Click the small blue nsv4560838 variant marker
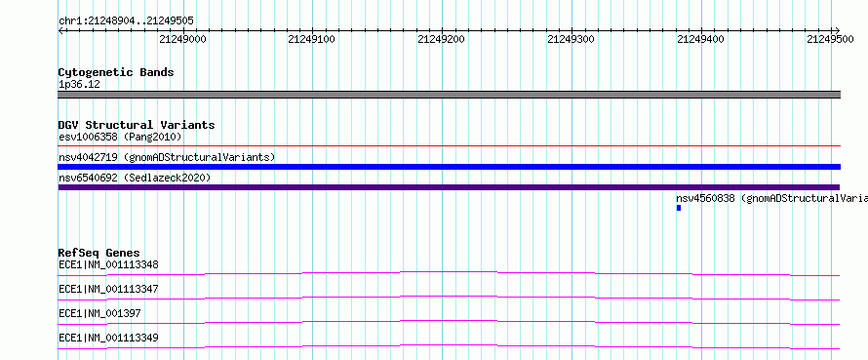The width and height of the screenshot is (868, 360). tap(679, 208)
